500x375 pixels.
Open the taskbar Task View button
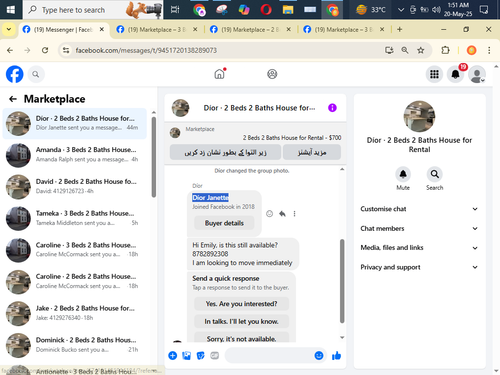click(x=175, y=10)
